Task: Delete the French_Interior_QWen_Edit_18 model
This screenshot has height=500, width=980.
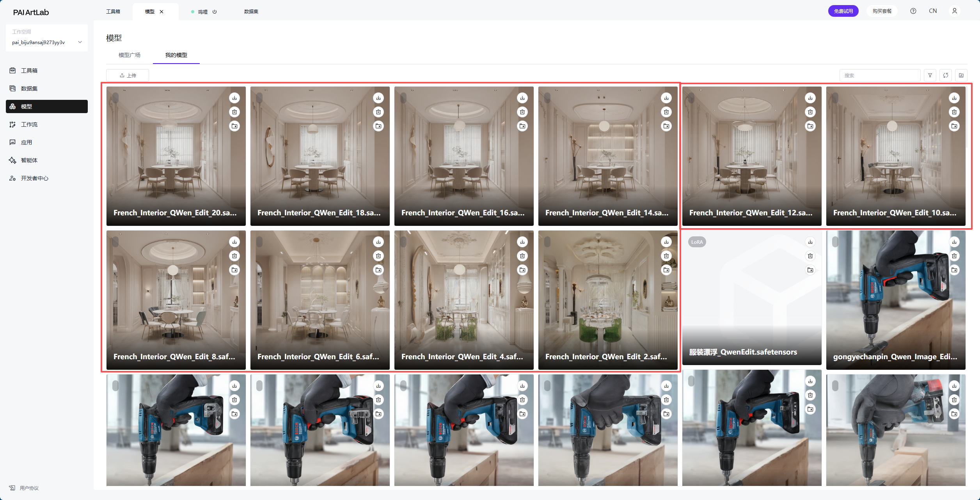Action: tap(378, 112)
